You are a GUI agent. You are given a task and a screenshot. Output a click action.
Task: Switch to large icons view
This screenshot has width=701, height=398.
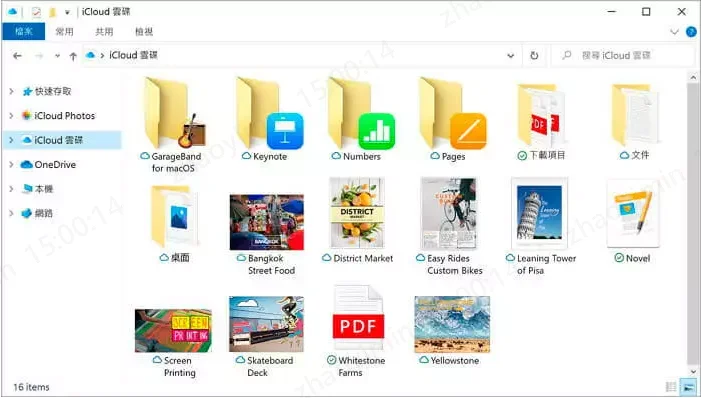point(688,387)
